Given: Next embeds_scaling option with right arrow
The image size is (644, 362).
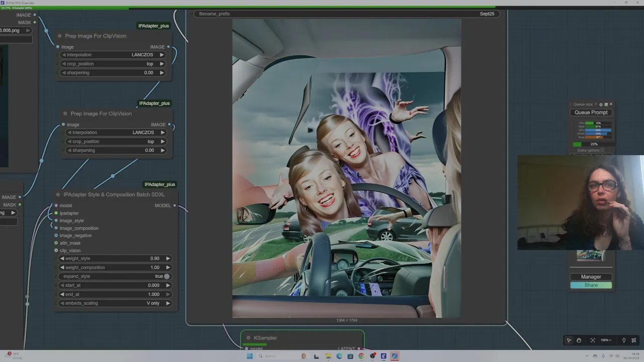Looking at the screenshot, I should [x=168, y=303].
